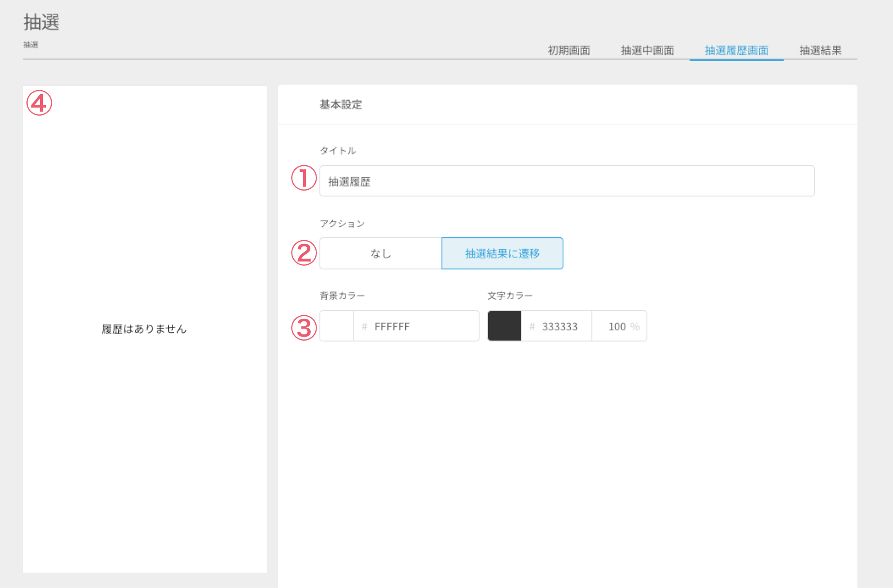The height and width of the screenshot is (588, 893).
Task: Click the タイトル field label
Action: click(338, 151)
